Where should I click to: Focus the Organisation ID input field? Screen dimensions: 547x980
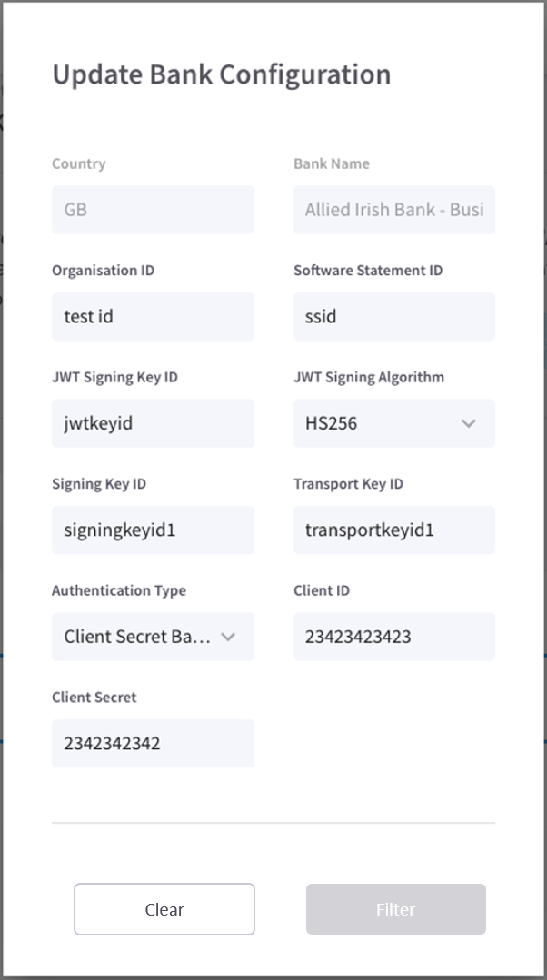pyautogui.click(x=153, y=317)
